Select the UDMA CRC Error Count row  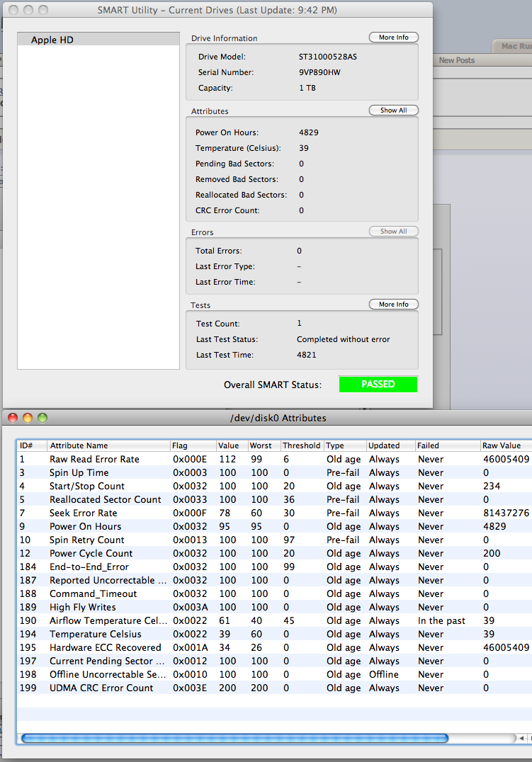(275, 688)
